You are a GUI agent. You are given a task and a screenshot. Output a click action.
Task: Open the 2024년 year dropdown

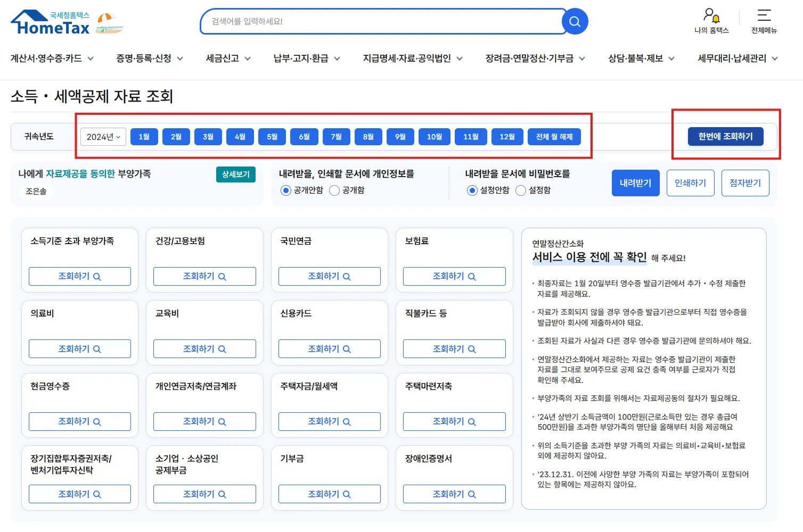(x=103, y=137)
